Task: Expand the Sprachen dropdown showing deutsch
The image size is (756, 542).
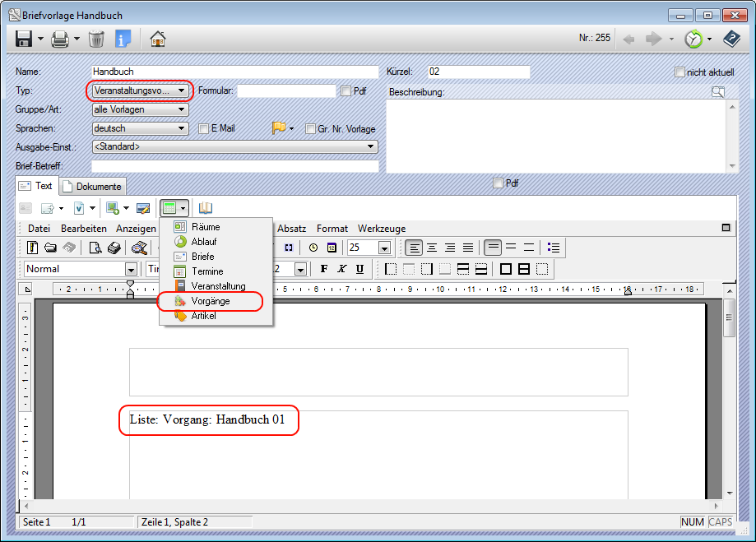Action: pyautogui.click(x=140, y=128)
